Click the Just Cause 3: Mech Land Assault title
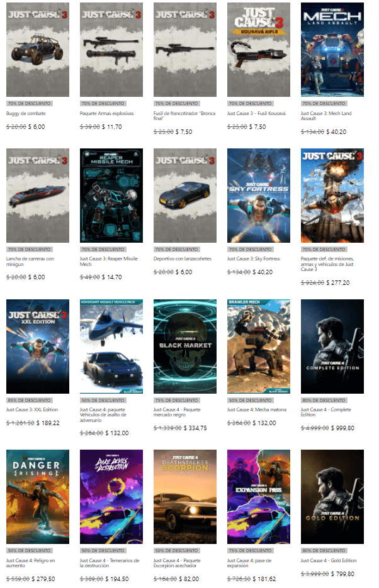This screenshot has height=588, width=379. (x=327, y=117)
